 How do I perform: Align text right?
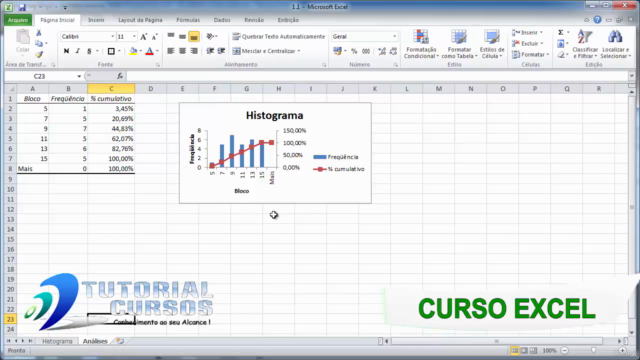pyautogui.click(x=194, y=51)
